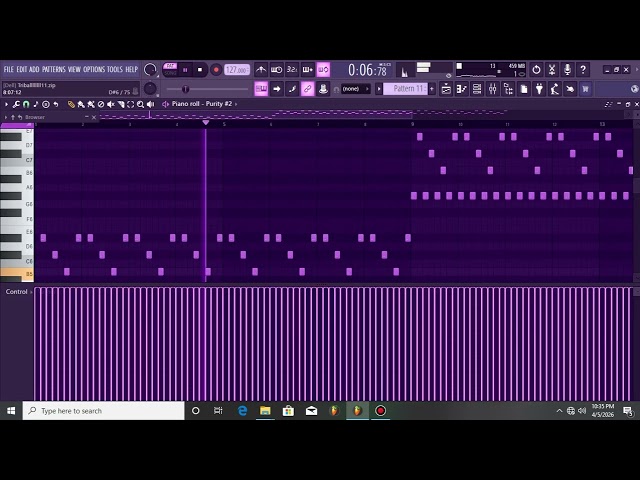Add a new pattern with the plus button

pyautogui.click(x=432, y=89)
